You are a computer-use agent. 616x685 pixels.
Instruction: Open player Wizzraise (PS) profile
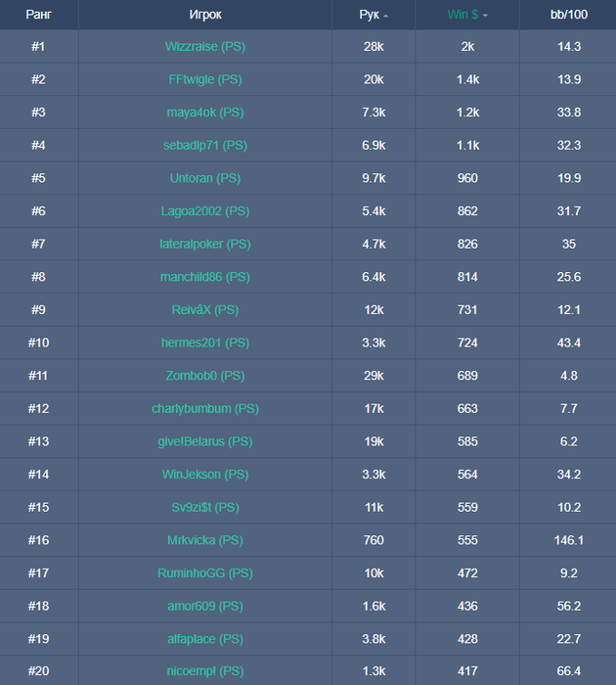click(x=205, y=46)
